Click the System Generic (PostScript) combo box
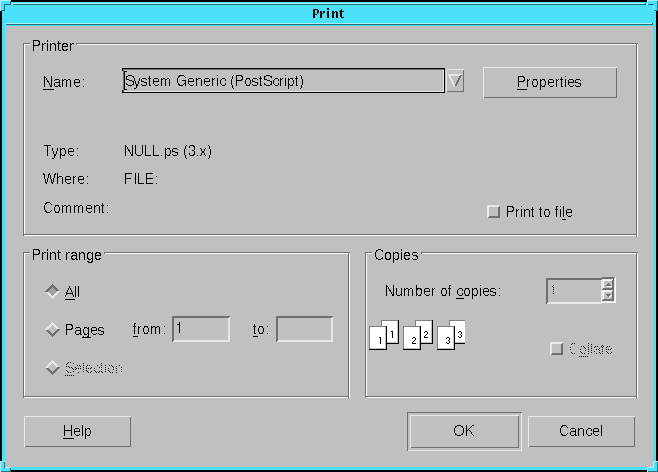 (x=282, y=81)
